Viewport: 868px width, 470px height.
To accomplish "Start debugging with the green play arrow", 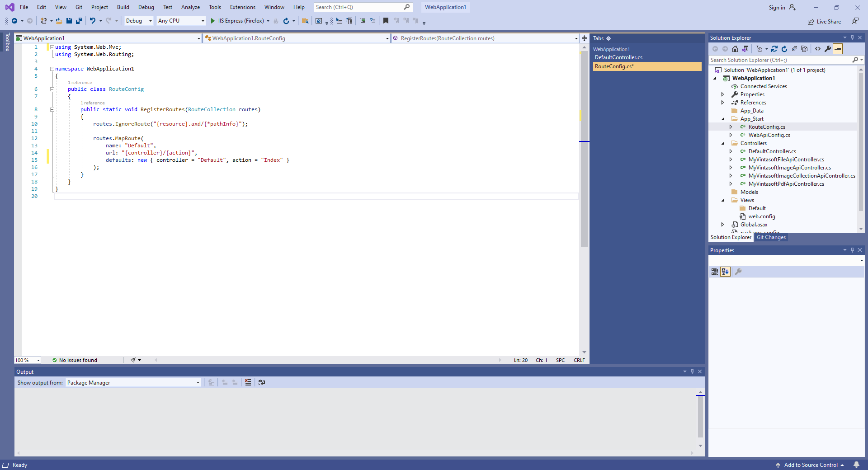I will click(x=212, y=21).
